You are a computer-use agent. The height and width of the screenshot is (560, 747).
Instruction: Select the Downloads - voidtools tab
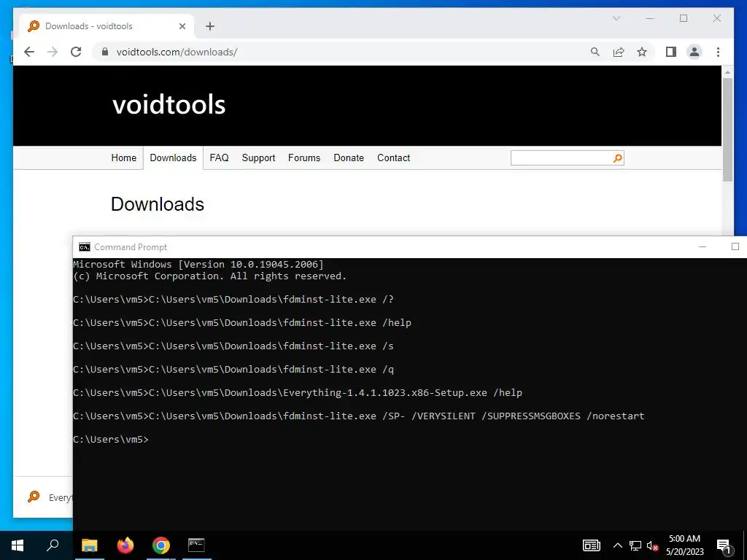click(x=107, y=26)
